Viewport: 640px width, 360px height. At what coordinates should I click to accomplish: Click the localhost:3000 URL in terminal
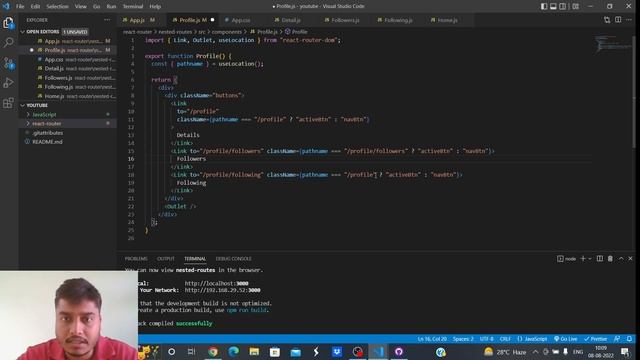pyautogui.click(x=216, y=283)
